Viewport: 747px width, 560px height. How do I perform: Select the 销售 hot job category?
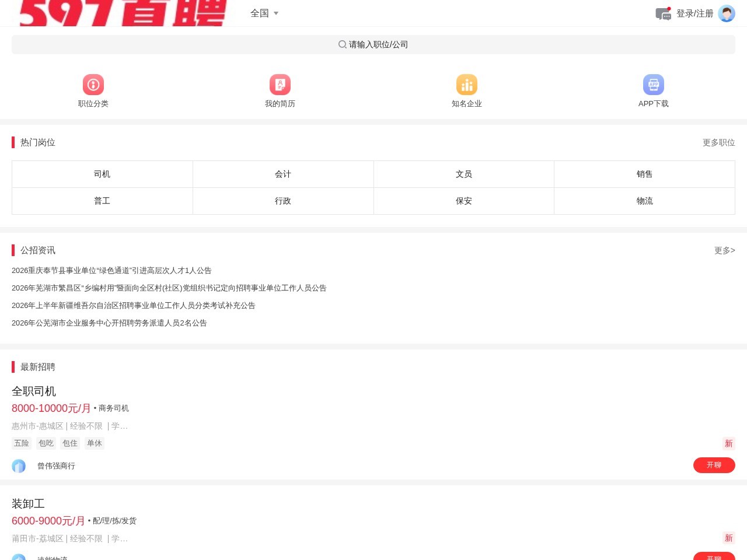[644, 174]
